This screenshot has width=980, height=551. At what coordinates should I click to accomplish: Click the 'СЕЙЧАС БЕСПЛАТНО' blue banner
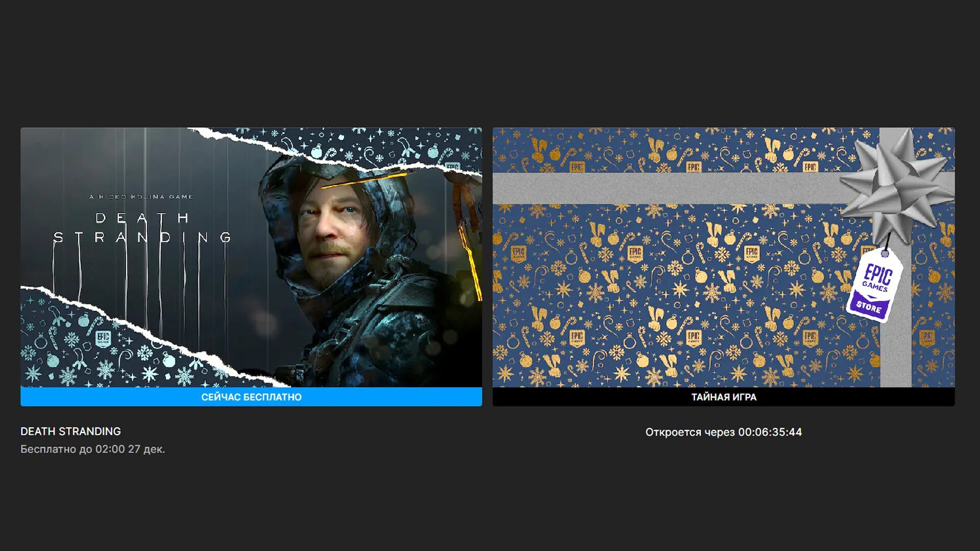pyautogui.click(x=251, y=397)
